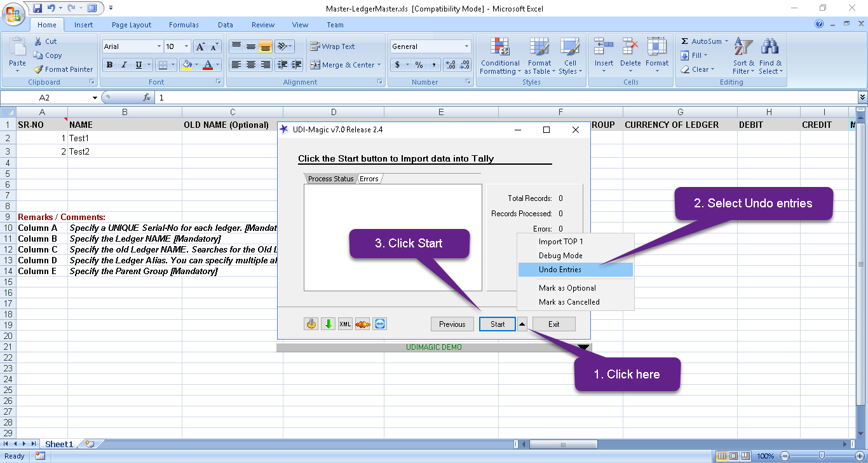Click the up-arrow options button beside Start
This screenshot has width=868, height=463.
[522, 324]
